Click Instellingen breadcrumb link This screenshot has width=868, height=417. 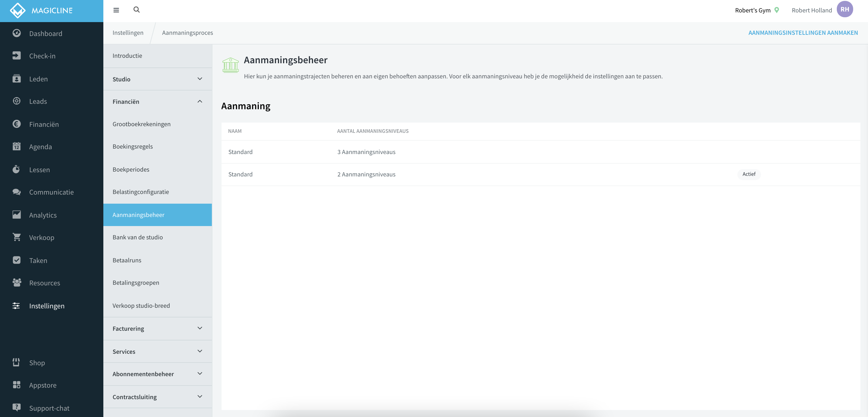pos(128,33)
